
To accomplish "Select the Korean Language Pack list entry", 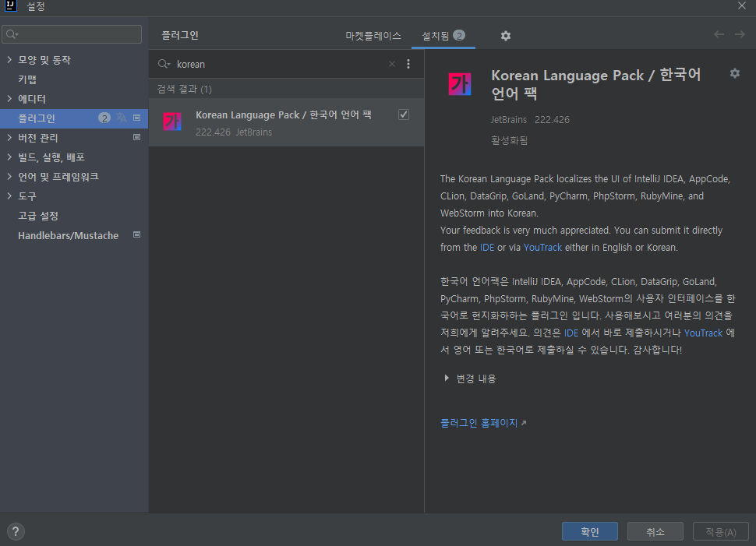I will [286, 122].
